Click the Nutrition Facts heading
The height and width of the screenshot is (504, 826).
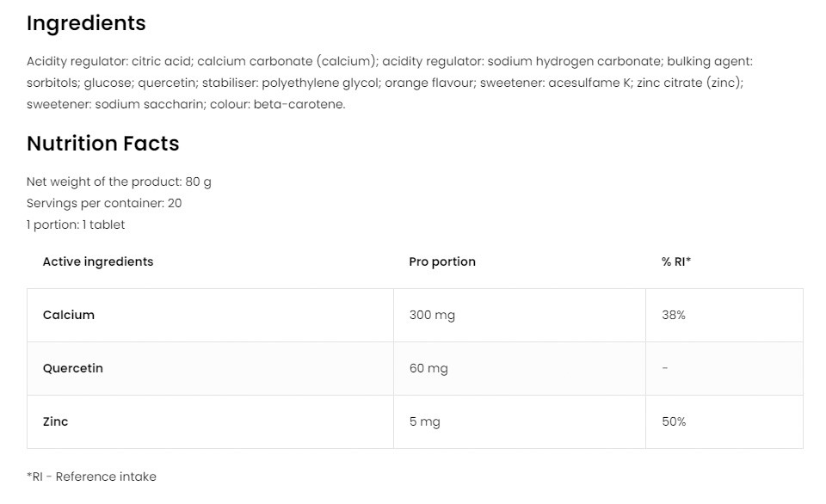pyautogui.click(x=102, y=144)
